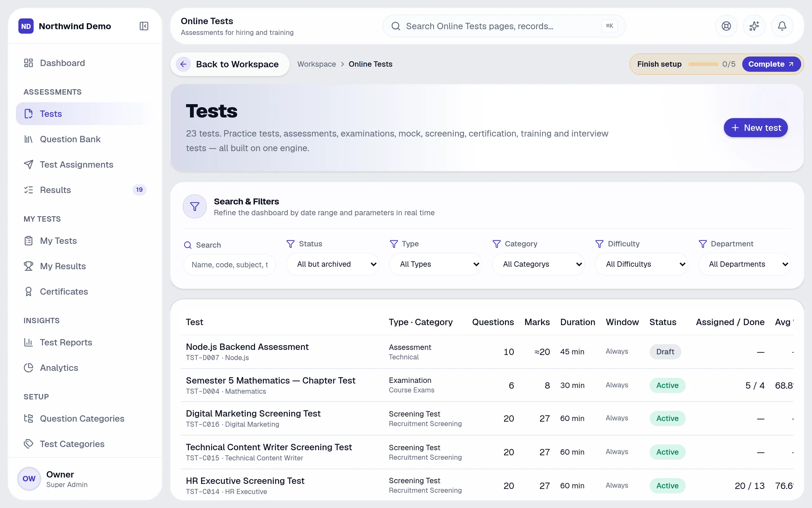Click Back to Workspace button
The image size is (812, 508).
(230, 64)
